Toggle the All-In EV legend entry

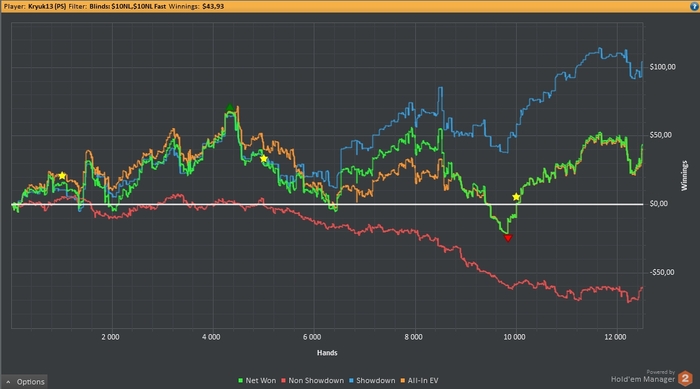[x=419, y=381]
